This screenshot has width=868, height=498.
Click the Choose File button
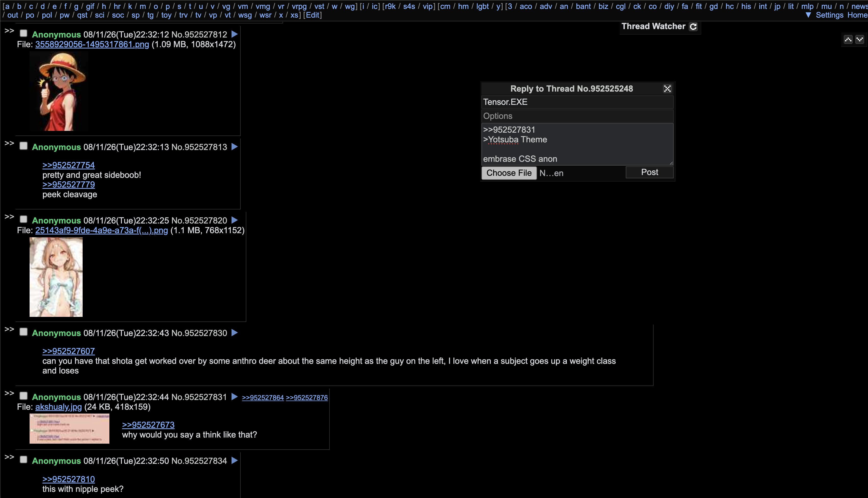(x=509, y=173)
